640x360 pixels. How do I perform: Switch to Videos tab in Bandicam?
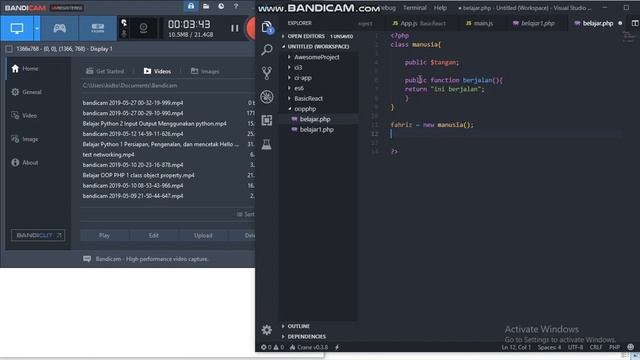(158, 71)
